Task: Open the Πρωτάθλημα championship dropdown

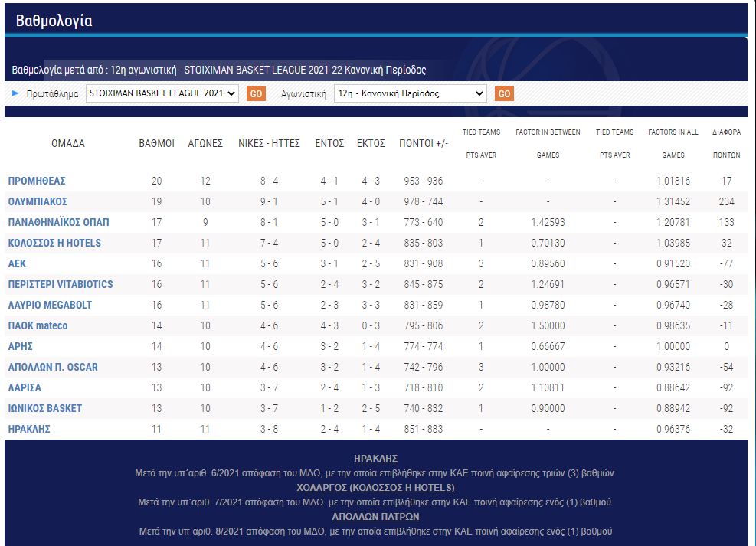Action: (161, 93)
